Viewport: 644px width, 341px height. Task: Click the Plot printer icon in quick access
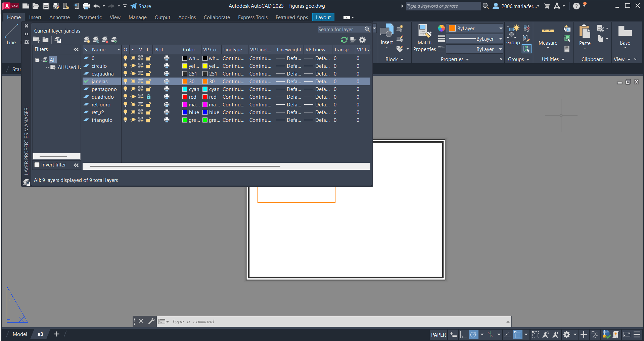coord(86,6)
